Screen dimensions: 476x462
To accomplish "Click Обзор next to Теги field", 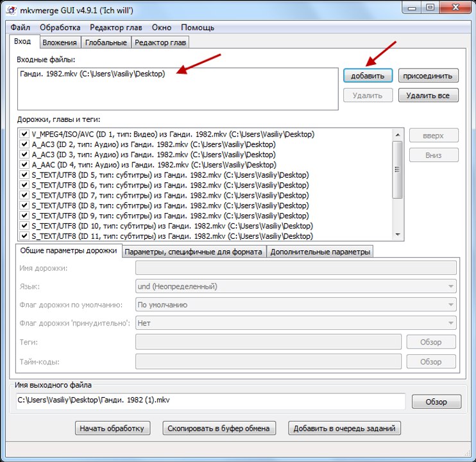I will (431, 342).
